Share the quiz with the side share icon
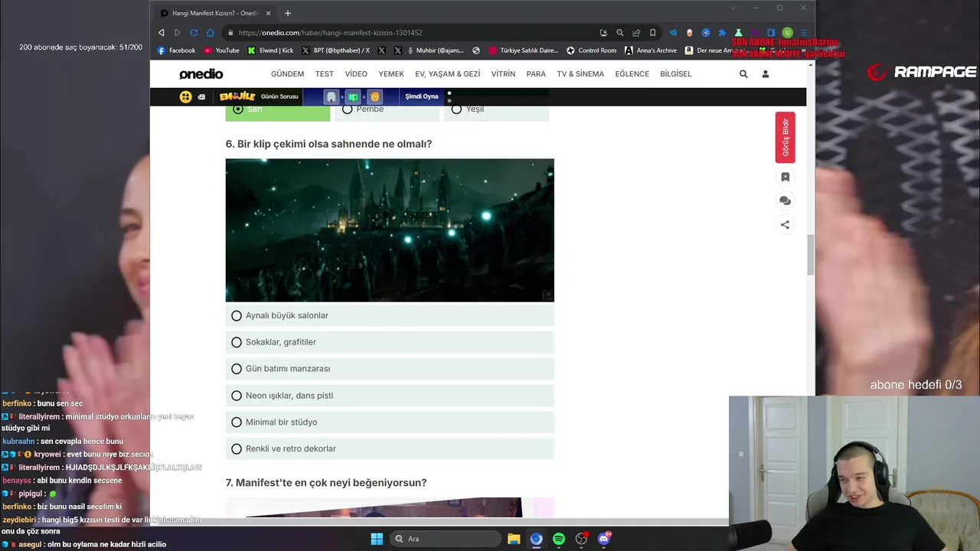980x551 pixels. point(785,224)
